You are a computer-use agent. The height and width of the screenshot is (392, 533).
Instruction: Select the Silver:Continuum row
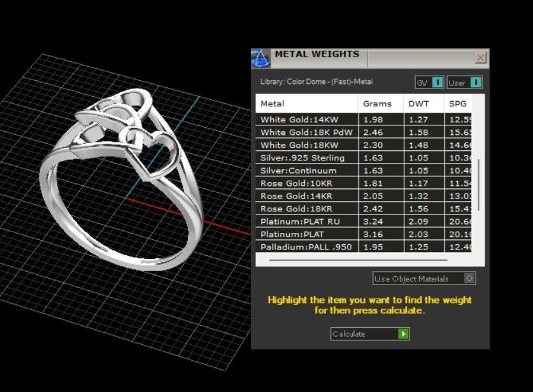click(x=364, y=171)
